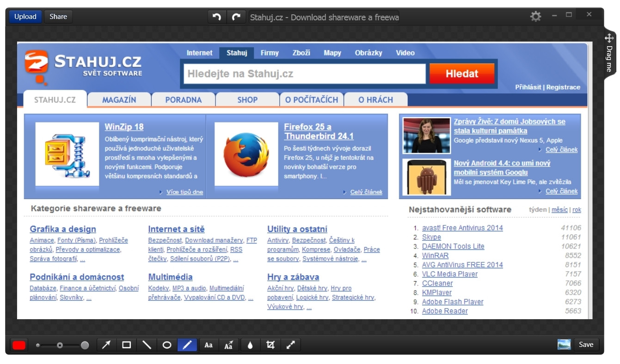This screenshot has width=620, height=364.
Task: Open the Grafika a design category
Action: 63,229
